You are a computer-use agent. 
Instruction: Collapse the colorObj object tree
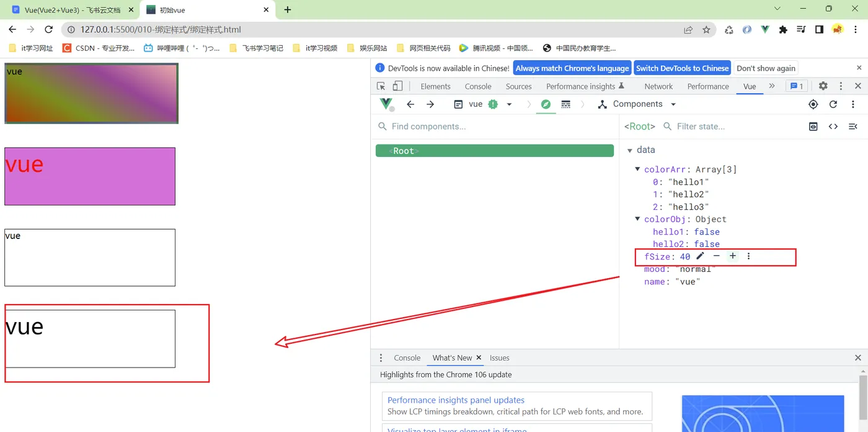click(637, 219)
